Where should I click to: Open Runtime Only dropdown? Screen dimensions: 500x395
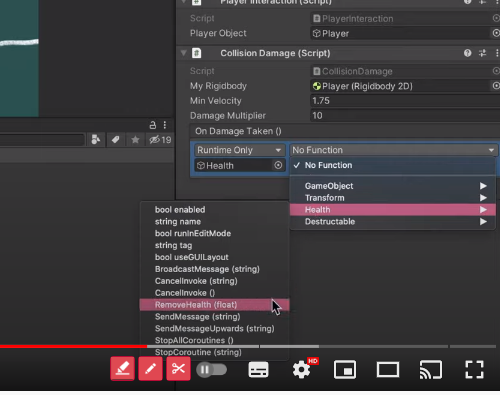(x=240, y=150)
